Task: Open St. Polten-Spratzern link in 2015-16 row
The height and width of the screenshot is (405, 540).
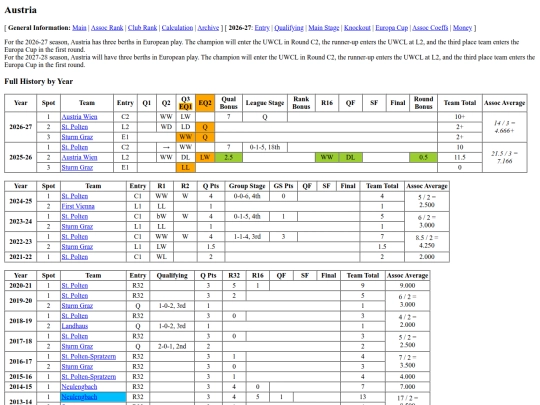Action: point(89,377)
